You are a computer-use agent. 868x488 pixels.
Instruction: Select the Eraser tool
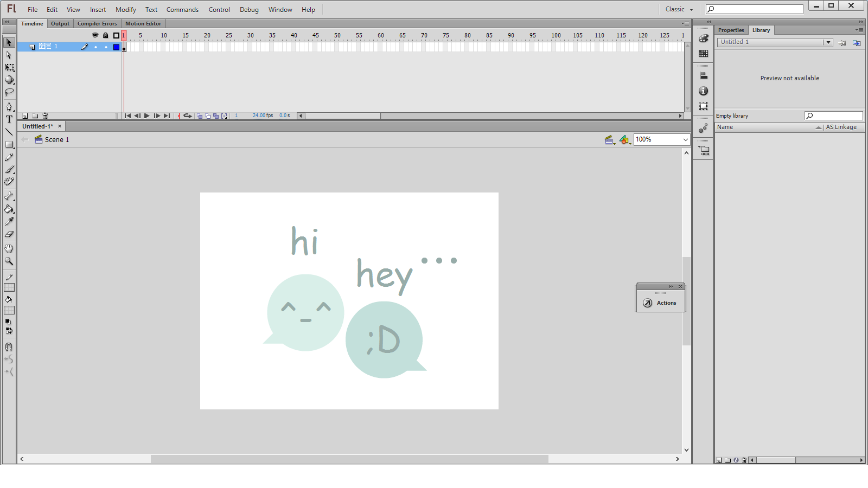pyautogui.click(x=9, y=234)
